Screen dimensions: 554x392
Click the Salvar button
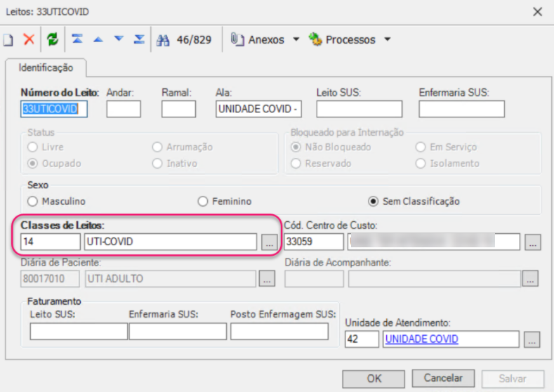513,379
